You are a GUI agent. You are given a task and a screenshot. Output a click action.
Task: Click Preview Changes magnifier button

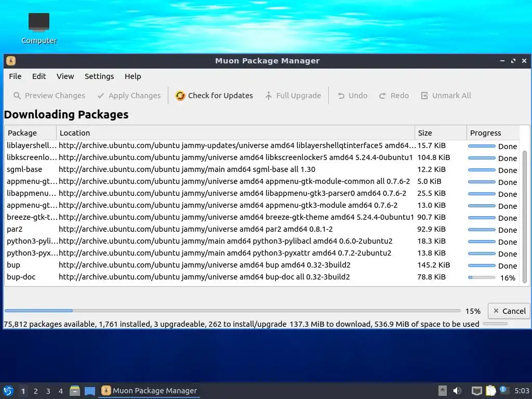(x=49, y=96)
